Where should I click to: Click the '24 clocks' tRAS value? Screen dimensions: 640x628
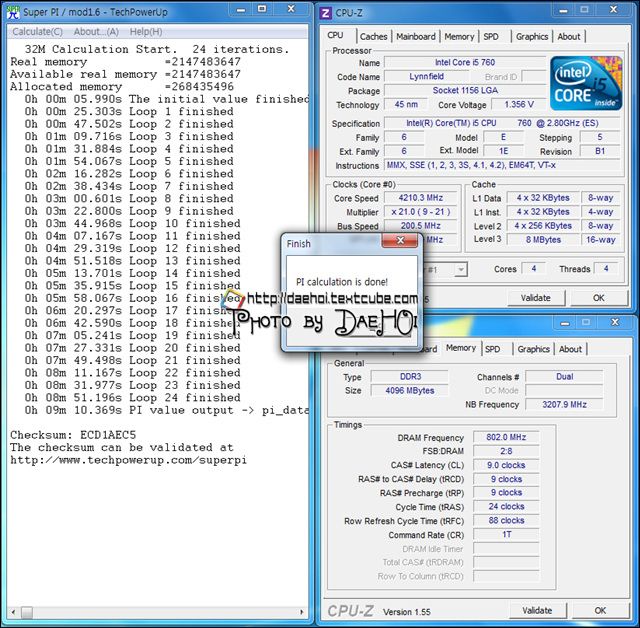coord(506,506)
